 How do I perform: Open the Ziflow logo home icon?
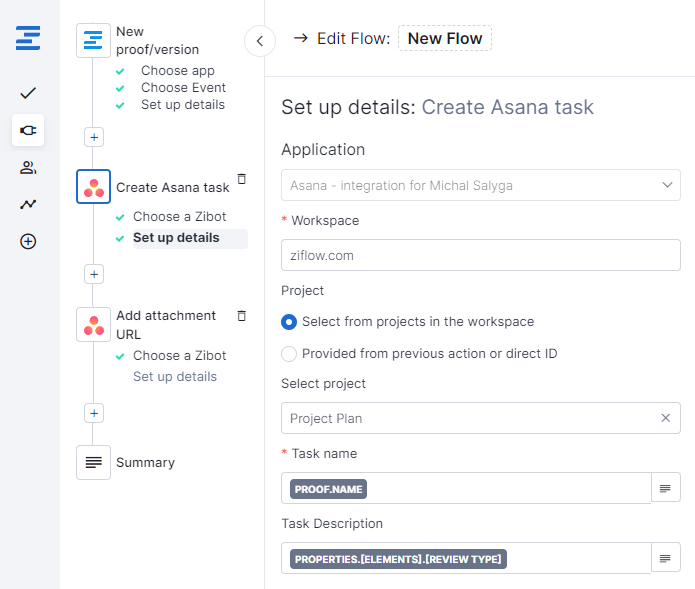click(28, 38)
